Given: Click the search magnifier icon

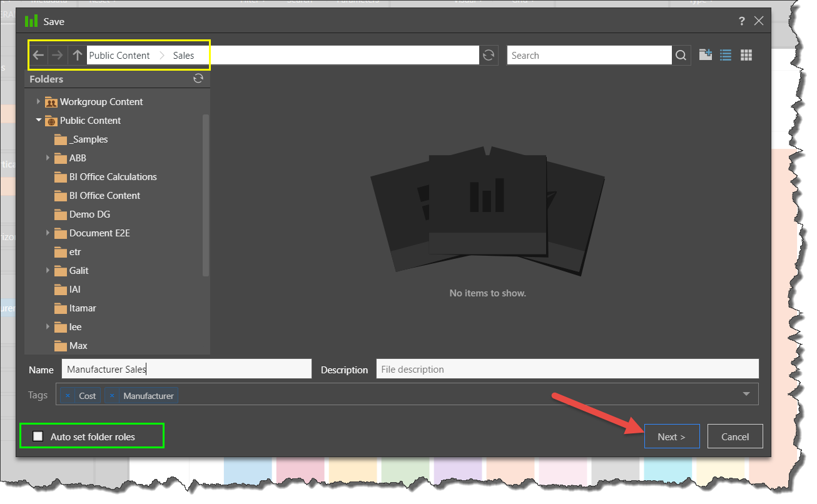Looking at the screenshot, I should click(x=681, y=56).
